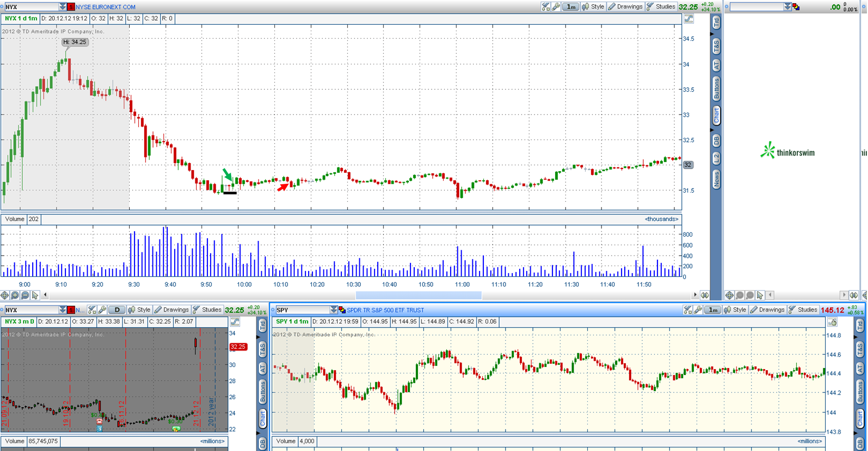
Task: Open the T&S side tab on main chart
Action: tap(716, 46)
